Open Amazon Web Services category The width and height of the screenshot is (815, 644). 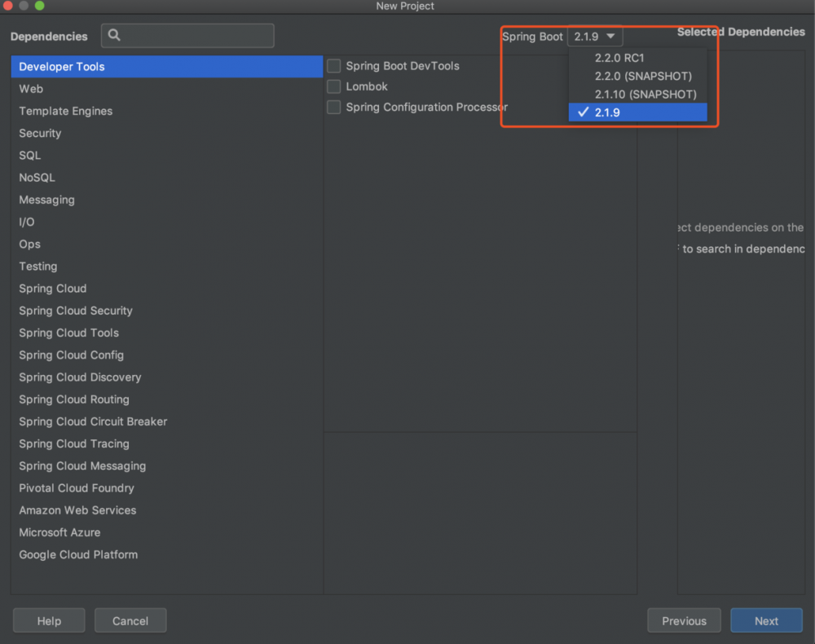[77, 510]
